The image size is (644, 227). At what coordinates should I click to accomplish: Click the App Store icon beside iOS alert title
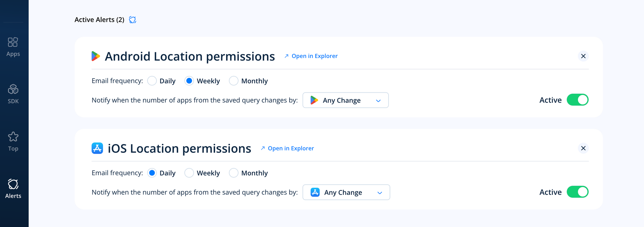[97, 148]
